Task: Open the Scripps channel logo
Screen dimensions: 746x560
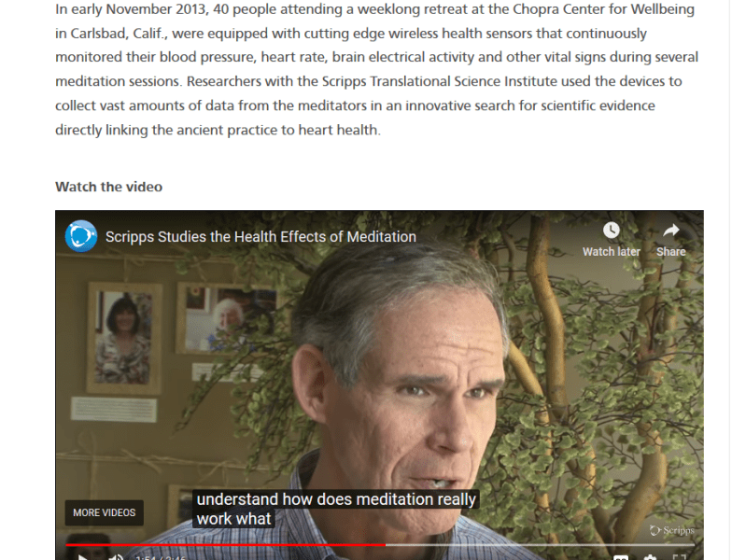Action: click(81, 236)
